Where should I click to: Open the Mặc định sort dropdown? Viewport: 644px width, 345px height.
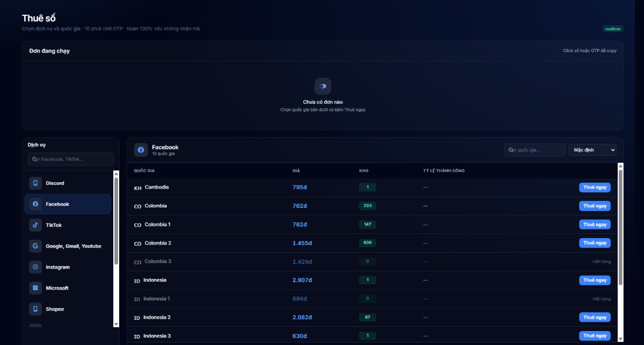click(592, 150)
